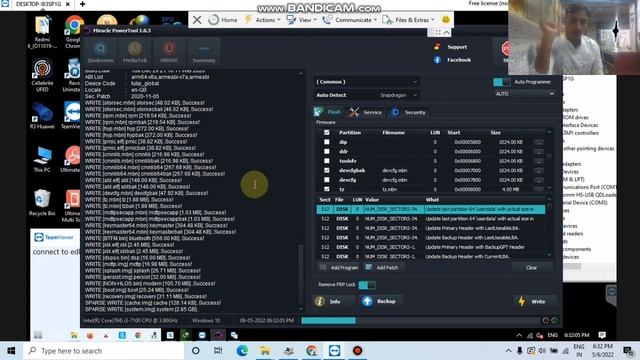640x360 pixels.
Task: Click Bandicam record icon in taskbar
Action: pyautogui.click(x=358, y=351)
